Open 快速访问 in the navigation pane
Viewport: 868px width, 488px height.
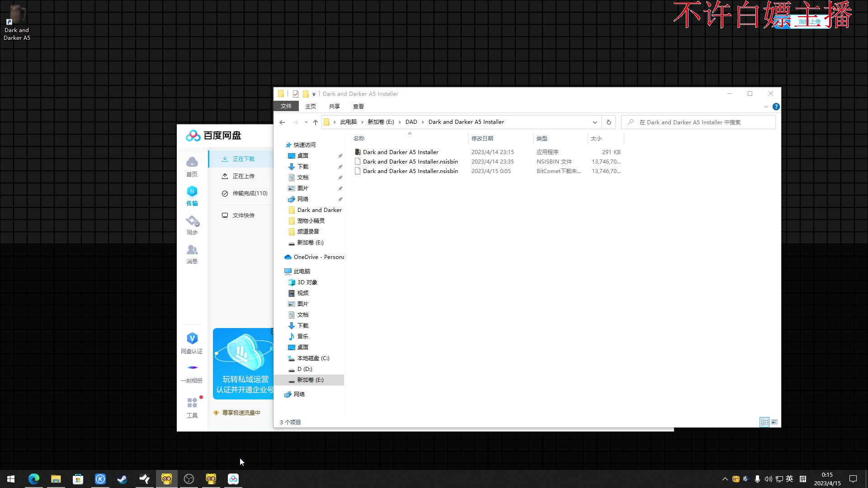pyautogui.click(x=305, y=145)
